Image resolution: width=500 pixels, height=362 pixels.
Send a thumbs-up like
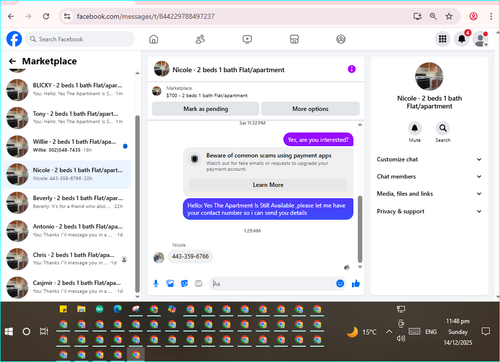(356, 284)
